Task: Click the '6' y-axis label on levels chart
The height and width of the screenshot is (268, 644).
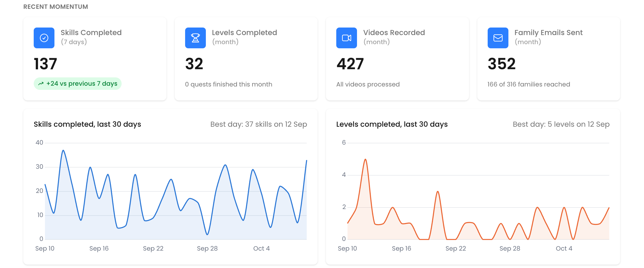Action: click(344, 143)
